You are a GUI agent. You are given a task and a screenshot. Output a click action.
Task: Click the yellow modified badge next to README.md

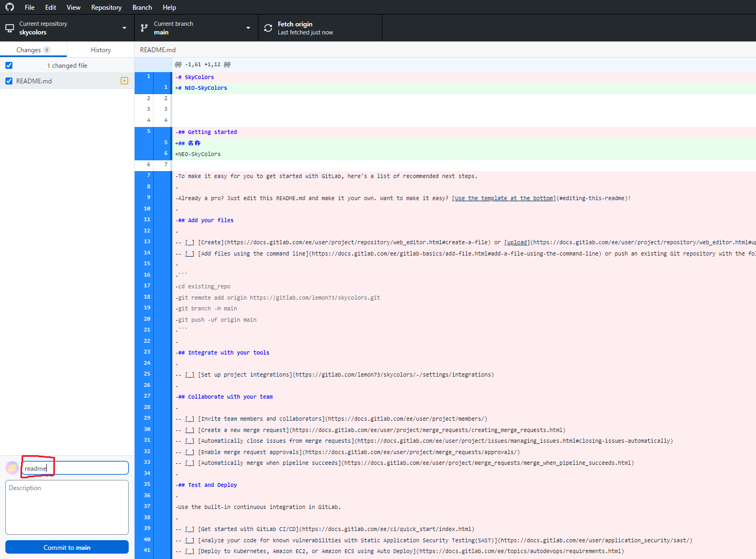coord(124,81)
